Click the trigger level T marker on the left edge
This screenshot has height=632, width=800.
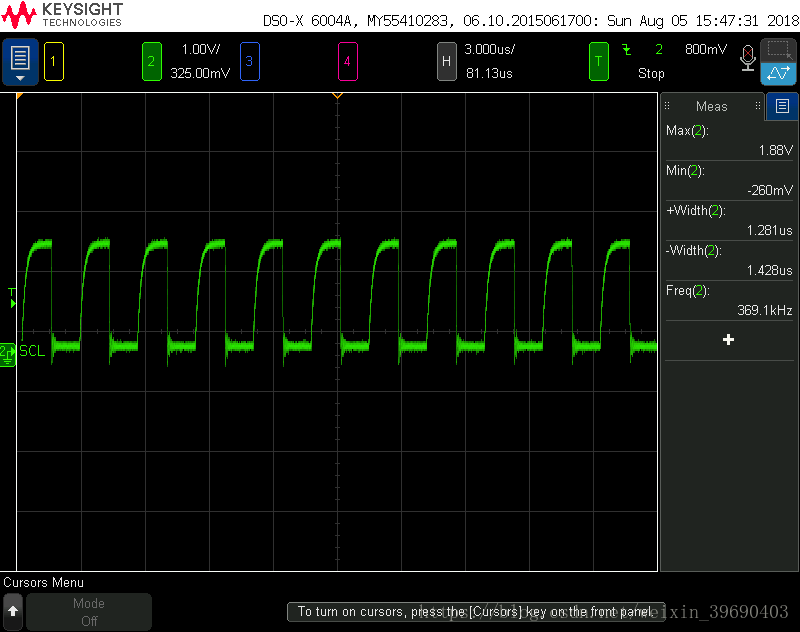pyautogui.click(x=12, y=297)
